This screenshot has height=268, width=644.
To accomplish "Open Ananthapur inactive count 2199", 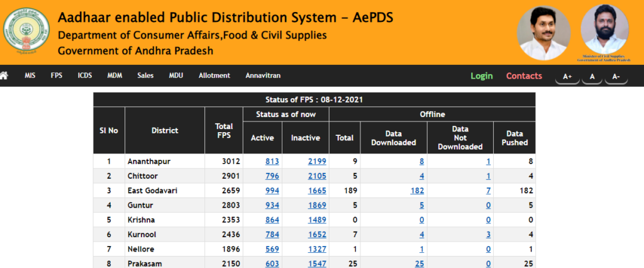I will click(317, 162).
